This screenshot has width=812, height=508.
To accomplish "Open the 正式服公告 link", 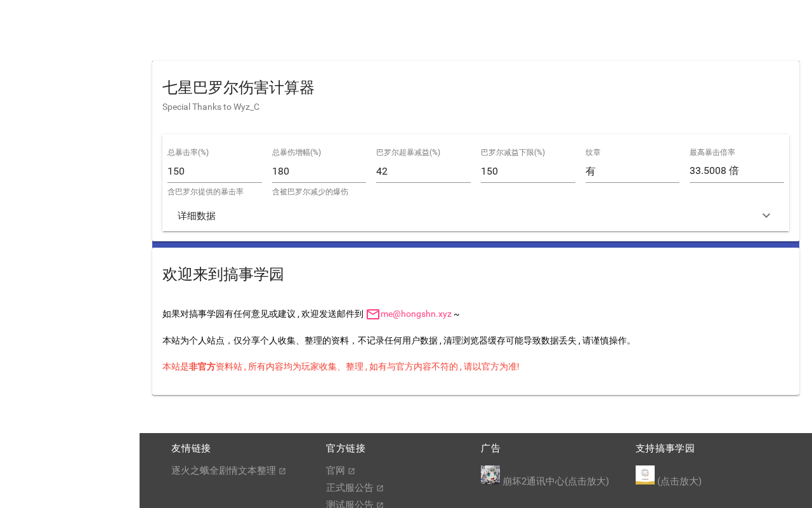I will point(350,488).
